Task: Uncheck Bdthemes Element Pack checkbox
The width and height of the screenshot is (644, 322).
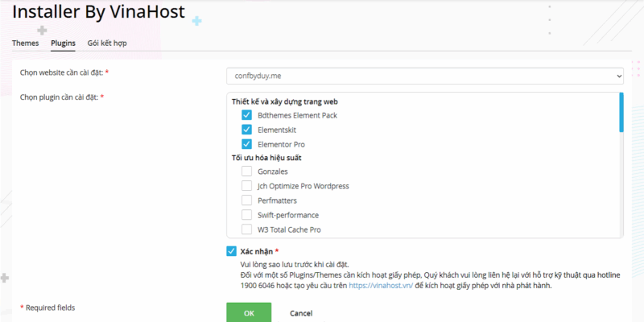Action: [x=247, y=115]
